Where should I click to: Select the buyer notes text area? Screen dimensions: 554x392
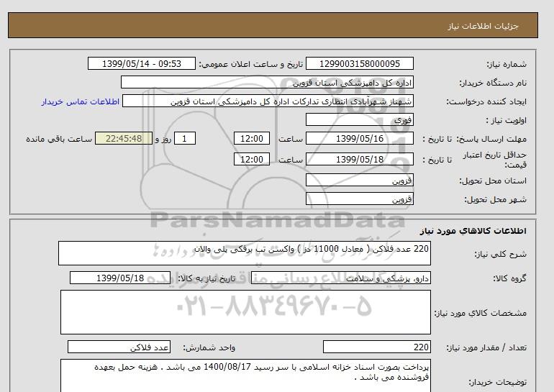tap(245, 376)
